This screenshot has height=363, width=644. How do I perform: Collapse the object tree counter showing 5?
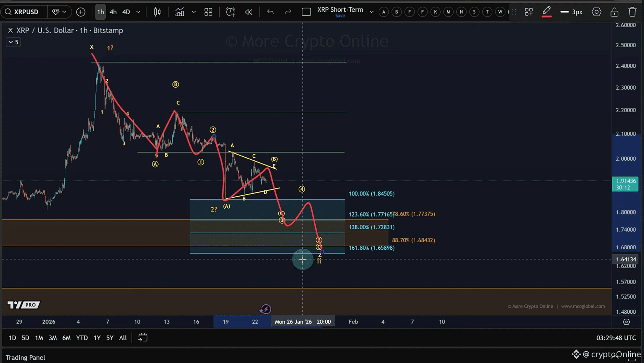click(x=13, y=42)
